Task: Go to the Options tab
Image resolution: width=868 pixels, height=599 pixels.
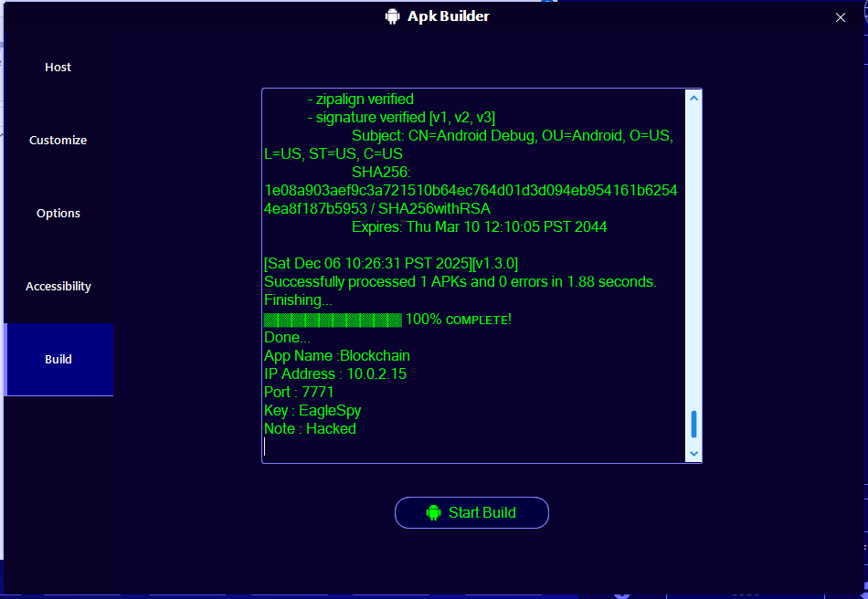Action: click(58, 214)
